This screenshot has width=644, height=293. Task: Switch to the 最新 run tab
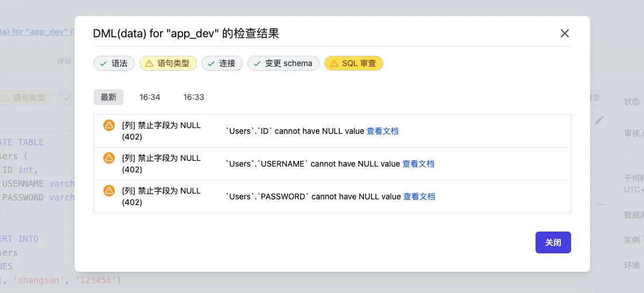click(x=108, y=98)
